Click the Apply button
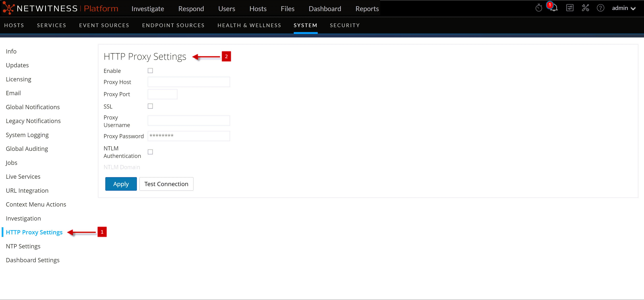 pos(121,184)
